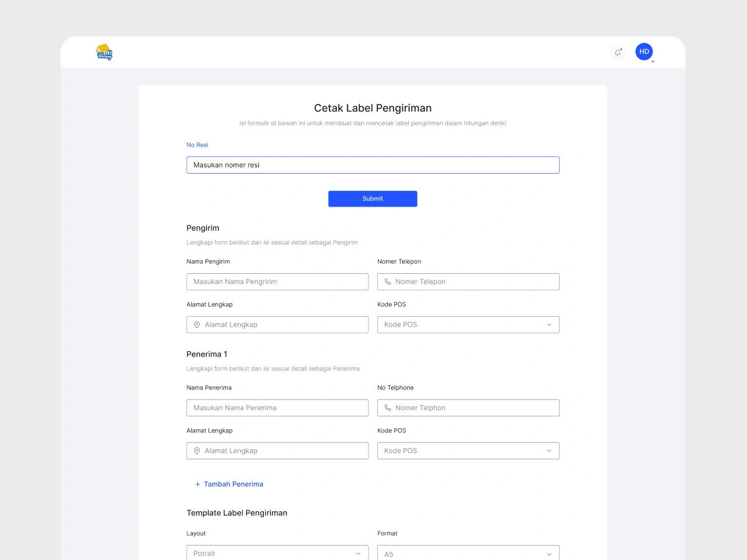Open the Layout dropdown showing Potrait
The height and width of the screenshot is (560, 747).
click(x=277, y=553)
